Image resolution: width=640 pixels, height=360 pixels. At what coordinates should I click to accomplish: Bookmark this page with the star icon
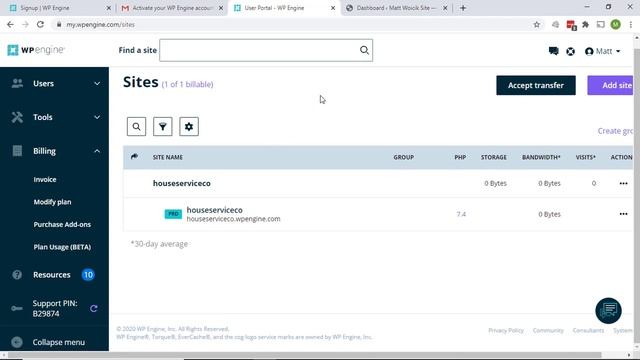537,24
